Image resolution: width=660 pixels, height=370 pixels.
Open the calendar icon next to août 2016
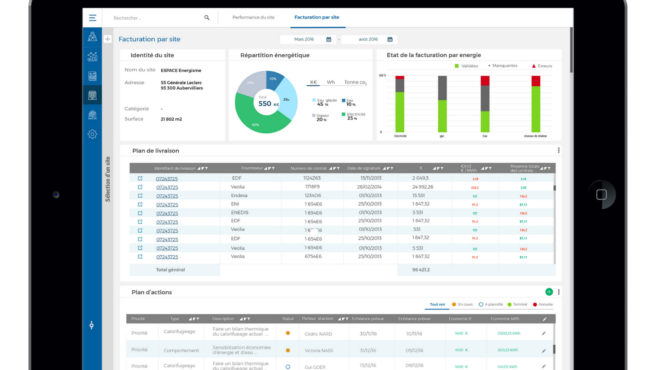(x=390, y=40)
